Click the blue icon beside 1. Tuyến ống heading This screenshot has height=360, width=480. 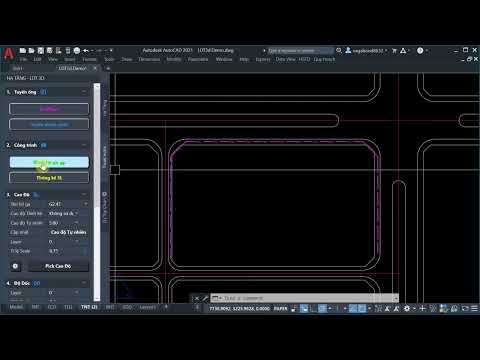pos(44,92)
